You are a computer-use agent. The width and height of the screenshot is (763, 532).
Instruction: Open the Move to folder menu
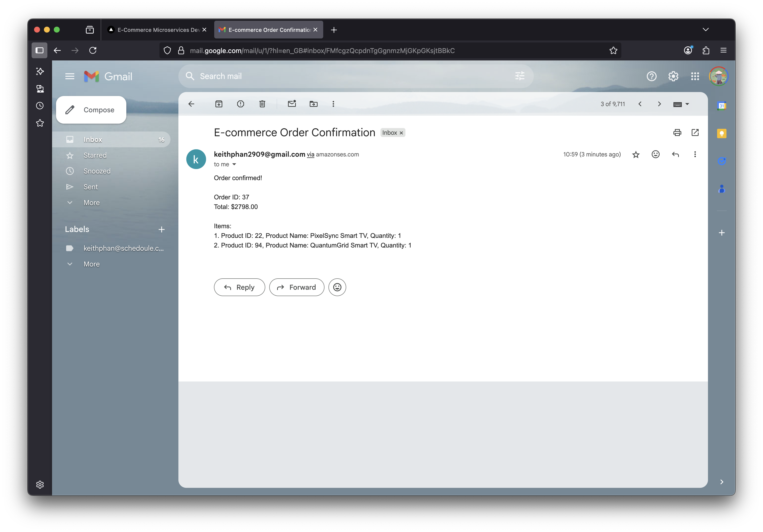tap(313, 104)
